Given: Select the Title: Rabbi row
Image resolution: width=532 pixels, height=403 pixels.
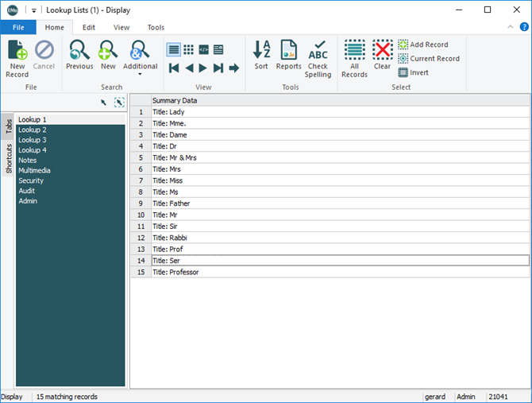Looking at the screenshot, I should pos(172,238).
